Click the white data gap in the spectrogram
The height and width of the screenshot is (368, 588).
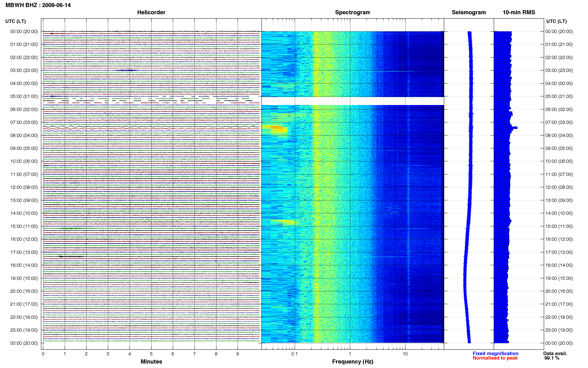coord(353,101)
